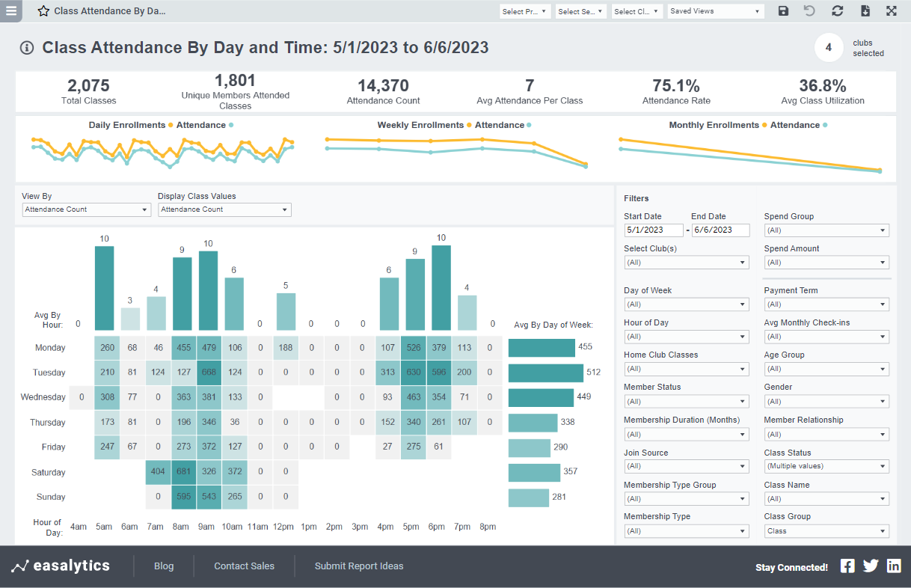Export the report as a file
This screenshot has height=588, width=911.
point(865,11)
